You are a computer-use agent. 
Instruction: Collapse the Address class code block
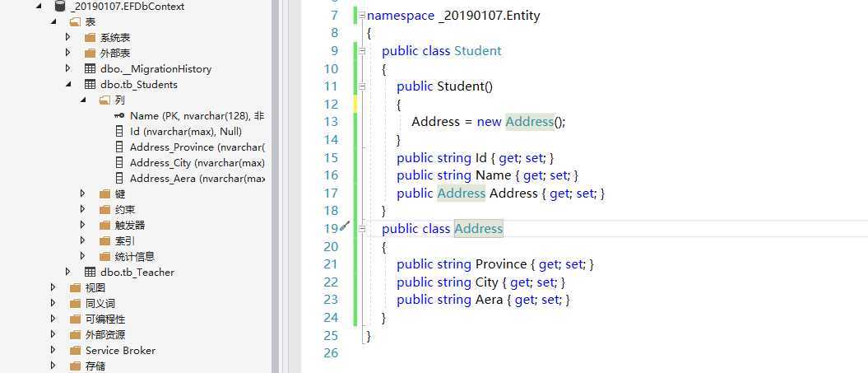361,228
